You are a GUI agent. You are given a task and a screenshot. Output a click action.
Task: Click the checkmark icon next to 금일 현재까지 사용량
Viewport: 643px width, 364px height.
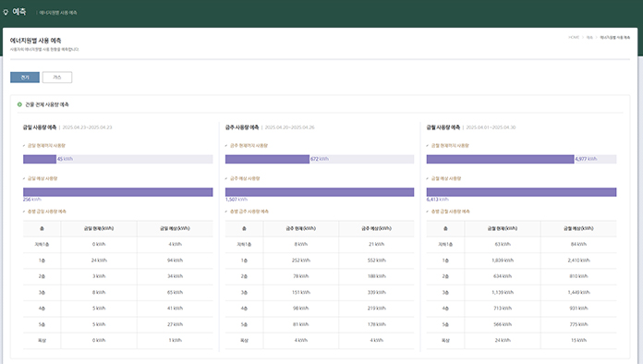click(x=24, y=146)
